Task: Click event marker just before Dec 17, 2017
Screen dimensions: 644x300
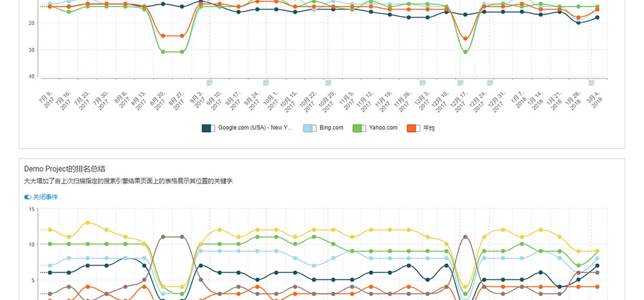Action: tap(460, 82)
